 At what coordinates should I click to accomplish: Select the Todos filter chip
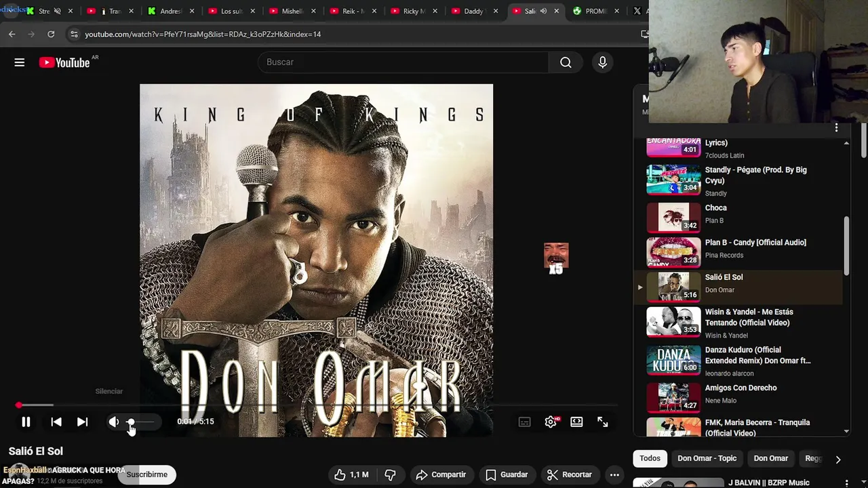coord(650,458)
